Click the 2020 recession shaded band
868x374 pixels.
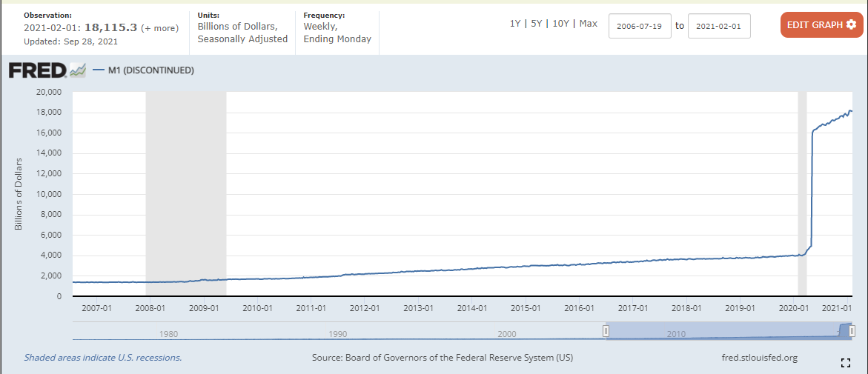(802, 193)
